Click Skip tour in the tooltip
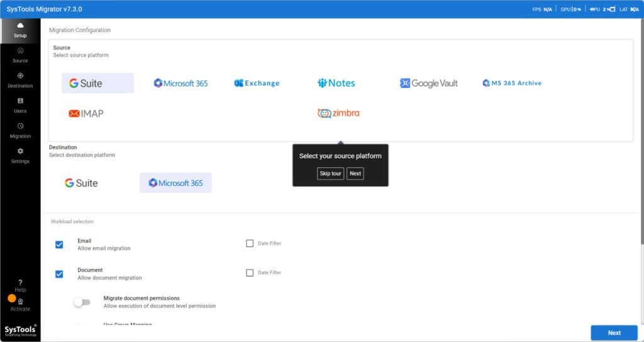Screen dimensions: 644x342 [x=330, y=174]
